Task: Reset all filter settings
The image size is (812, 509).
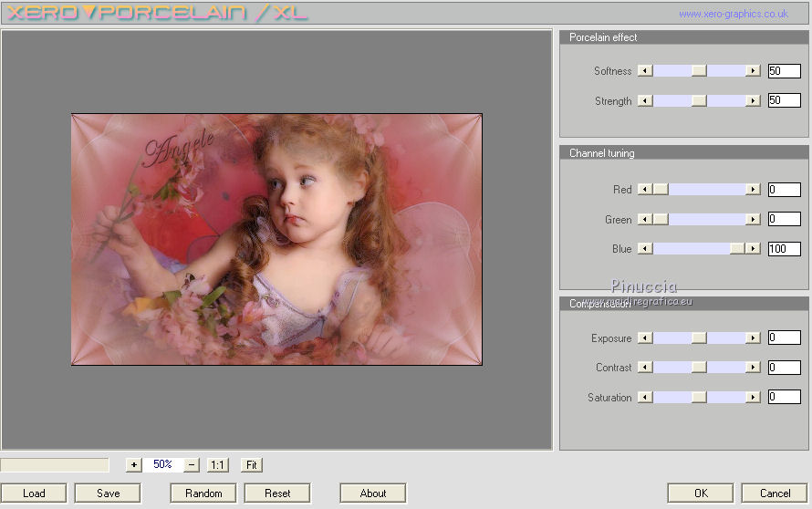Action: tap(277, 493)
